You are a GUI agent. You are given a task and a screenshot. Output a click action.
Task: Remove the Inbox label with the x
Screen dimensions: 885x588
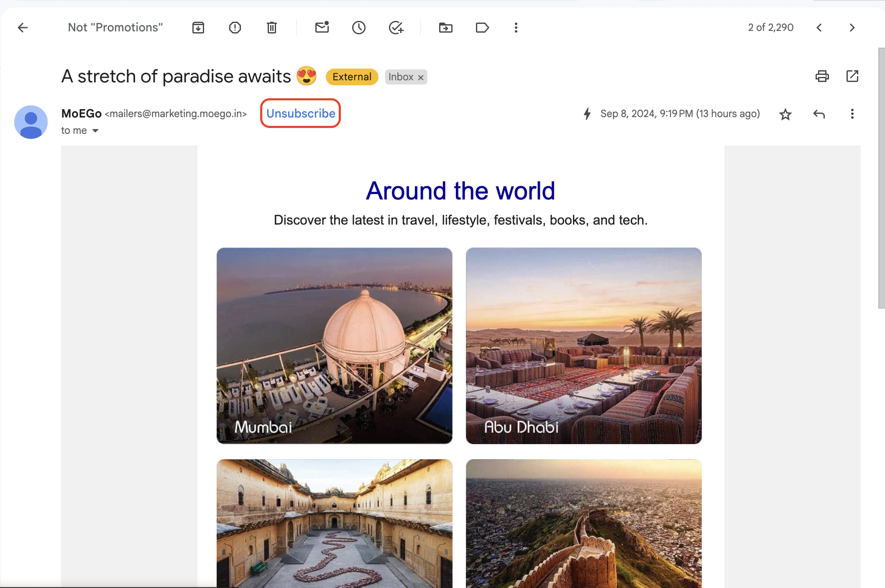421,77
